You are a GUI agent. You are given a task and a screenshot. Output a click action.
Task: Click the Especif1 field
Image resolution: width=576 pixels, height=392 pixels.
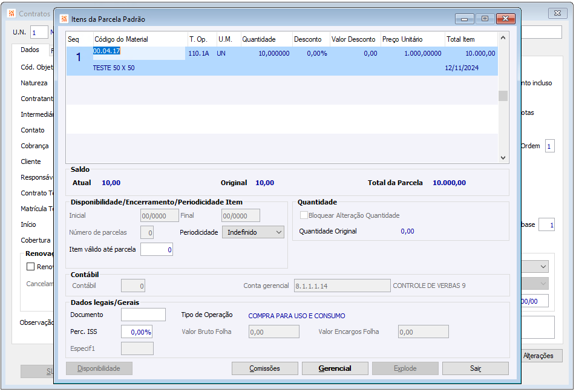point(137,348)
